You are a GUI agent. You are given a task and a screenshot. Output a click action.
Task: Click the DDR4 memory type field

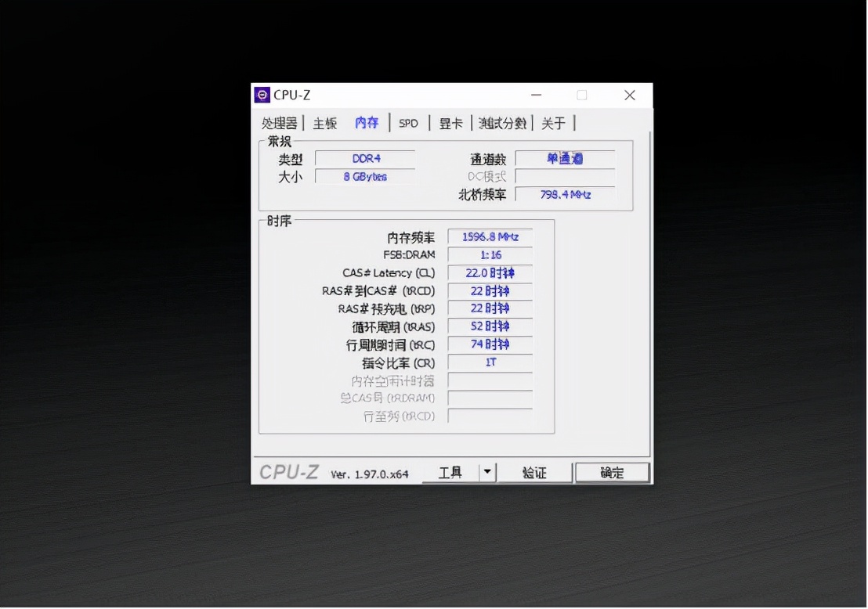[x=364, y=158]
